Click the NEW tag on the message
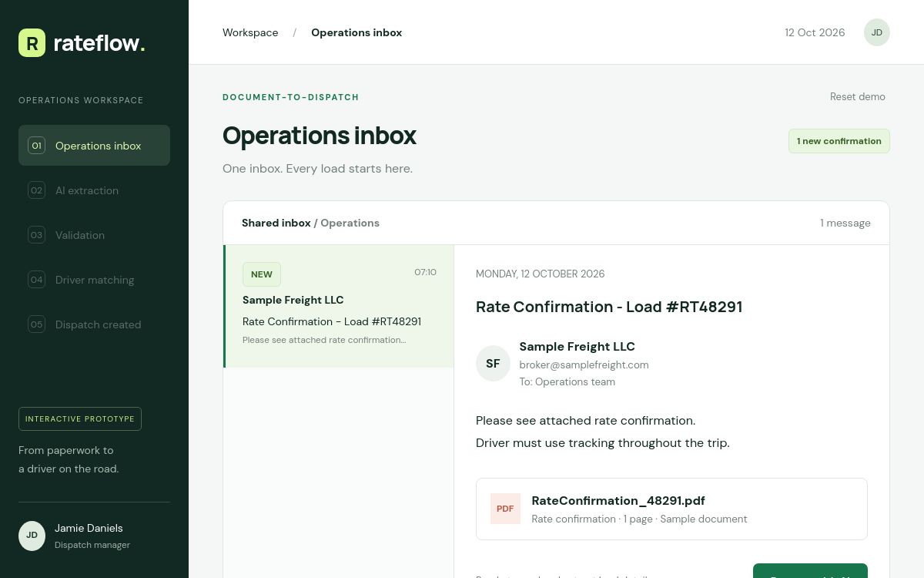 (262, 274)
